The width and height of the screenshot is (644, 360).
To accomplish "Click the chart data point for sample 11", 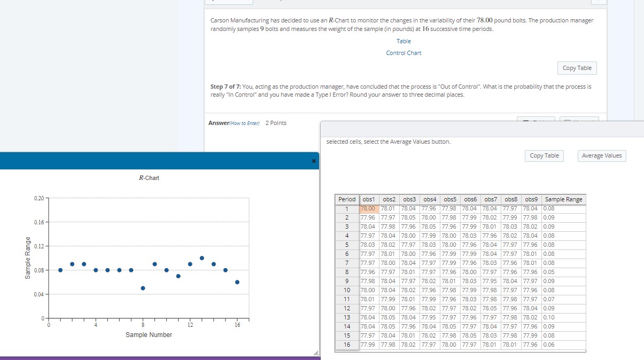I will click(x=179, y=276).
